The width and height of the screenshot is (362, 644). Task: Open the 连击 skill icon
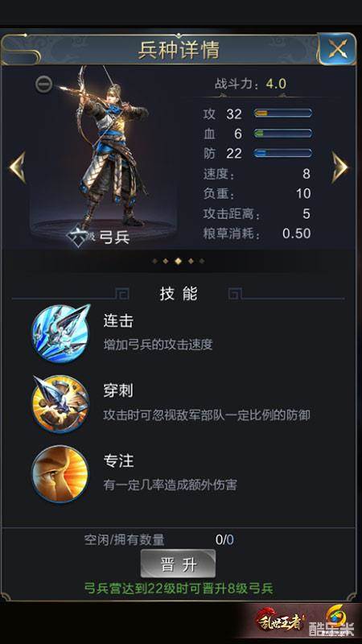61,333
